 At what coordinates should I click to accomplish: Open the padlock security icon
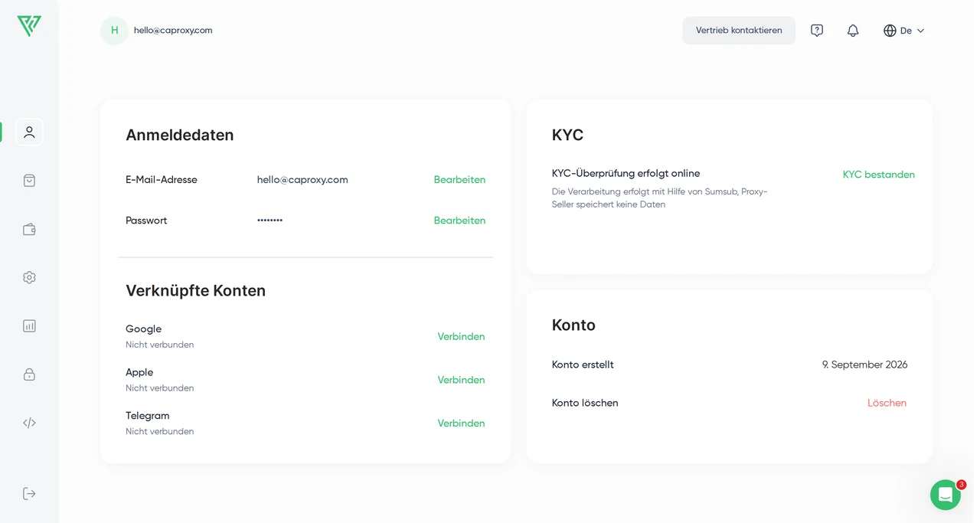click(29, 374)
